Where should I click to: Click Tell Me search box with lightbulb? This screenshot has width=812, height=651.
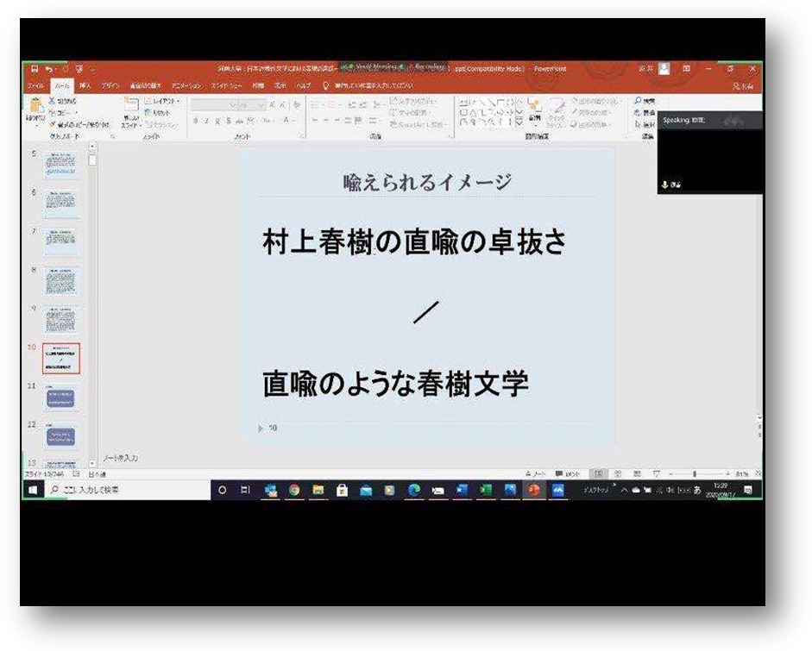click(x=368, y=85)
